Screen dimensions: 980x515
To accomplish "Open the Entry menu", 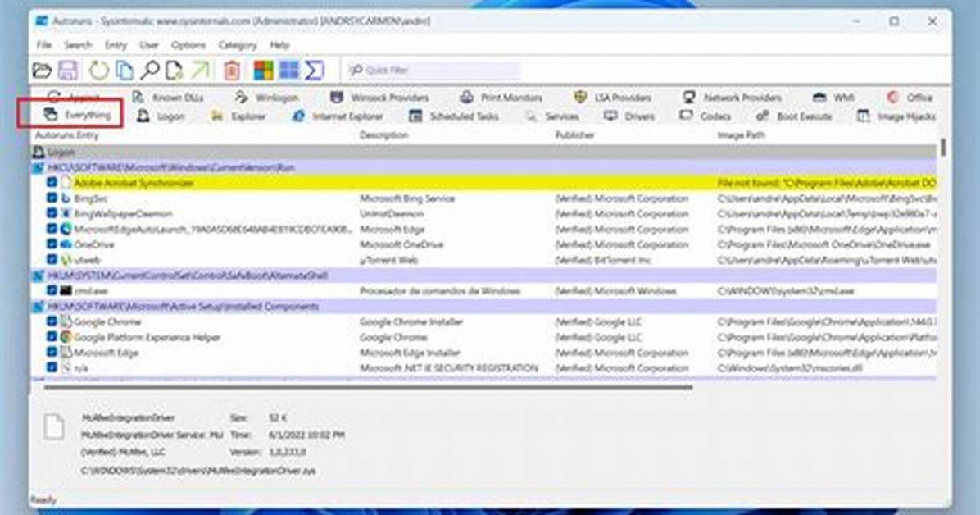I will (116, 45).
